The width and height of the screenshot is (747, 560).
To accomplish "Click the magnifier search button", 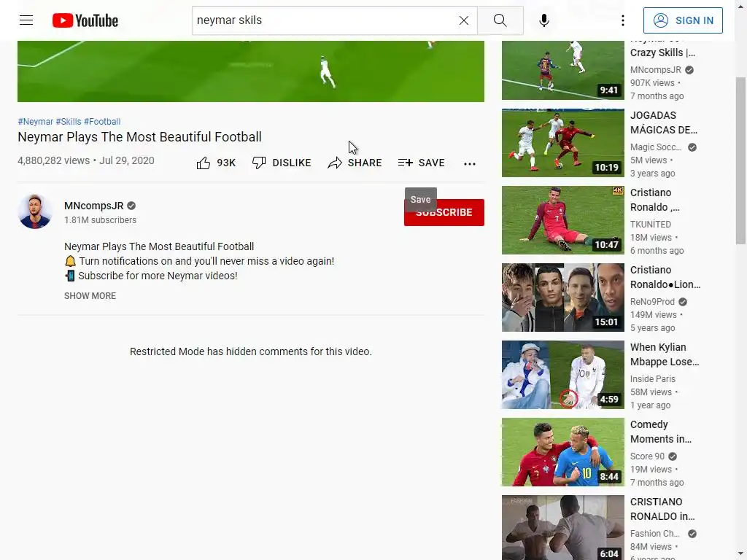I will coord(500,20).
